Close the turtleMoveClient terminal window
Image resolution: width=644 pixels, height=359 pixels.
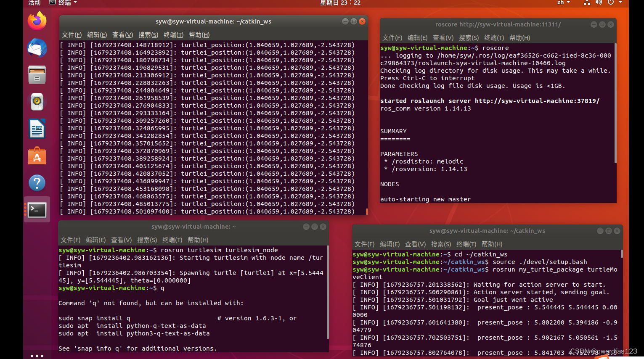pos(617,231)
